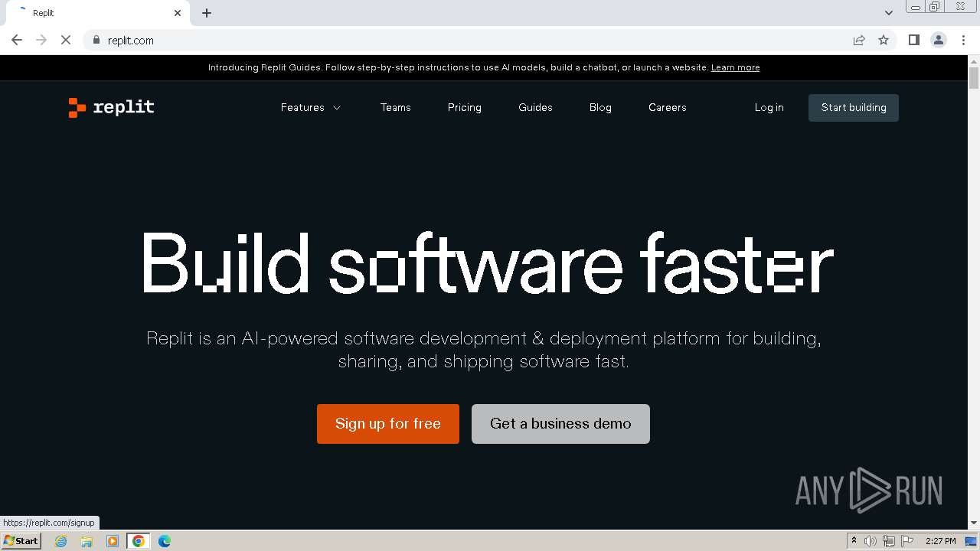This screenshot has height=551, width=980.
Task: Open the Chrome side panel icon
Action: click(913, 40)
